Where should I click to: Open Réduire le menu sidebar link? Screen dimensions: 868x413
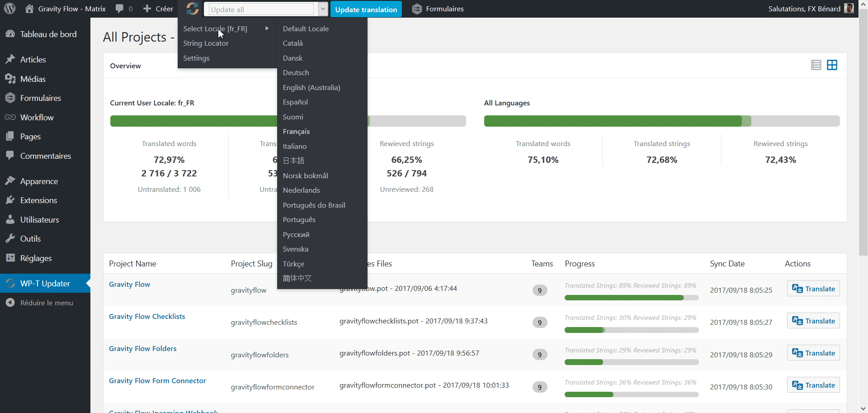pyautogui.click(x=47, y=303)
